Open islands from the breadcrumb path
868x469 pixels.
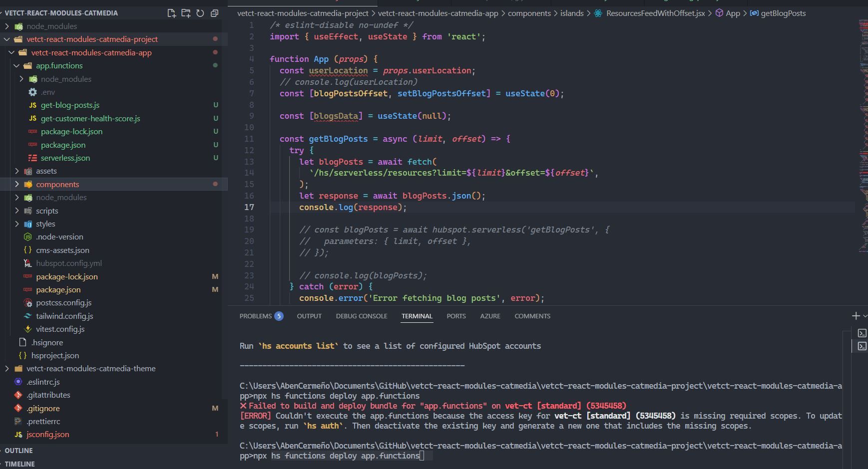(x=571, y=13)
